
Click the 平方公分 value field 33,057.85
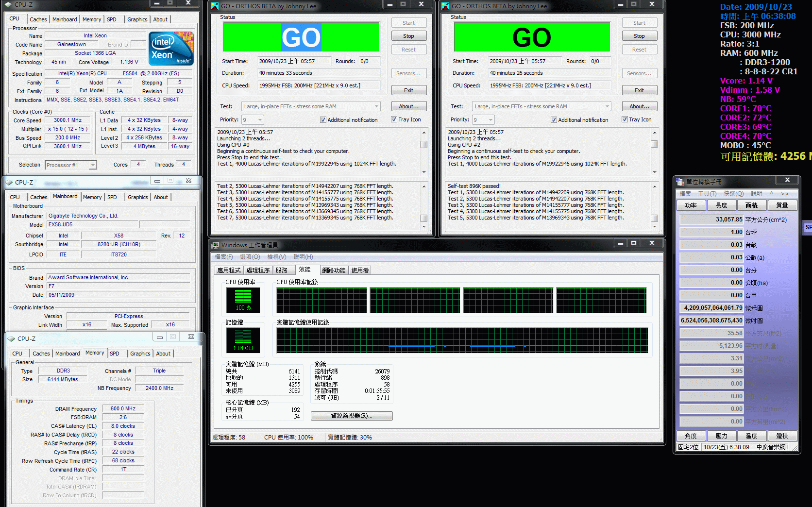[x=712, y=220]
